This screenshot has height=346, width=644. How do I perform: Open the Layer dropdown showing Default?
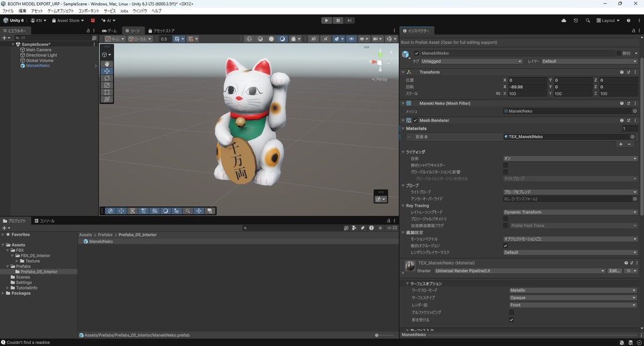589,61
